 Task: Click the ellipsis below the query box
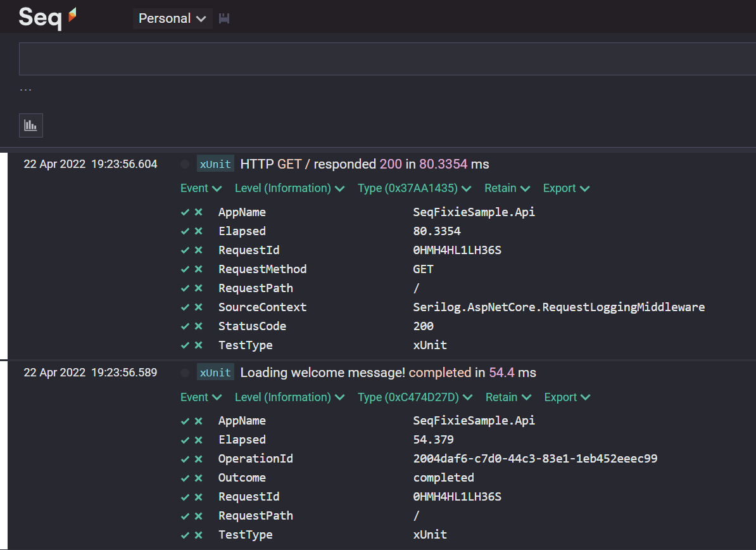25,90
